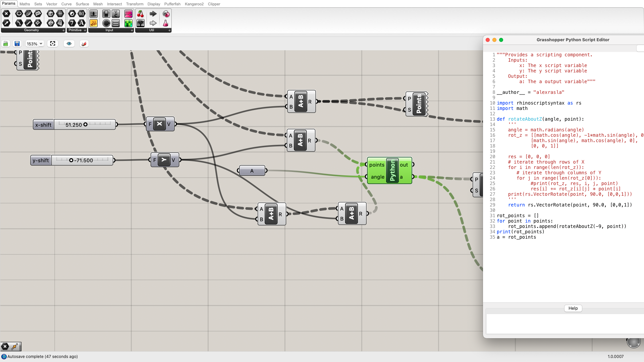The width and height of the screenshot is (644, 362).
Task: Toggle canvas preview with the eye icon
Action: click(69, 44)
